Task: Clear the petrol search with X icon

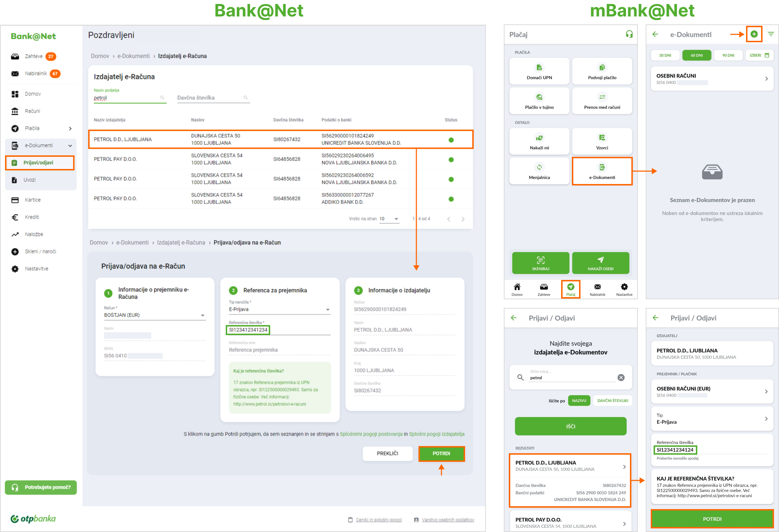Action: point(621,377)
